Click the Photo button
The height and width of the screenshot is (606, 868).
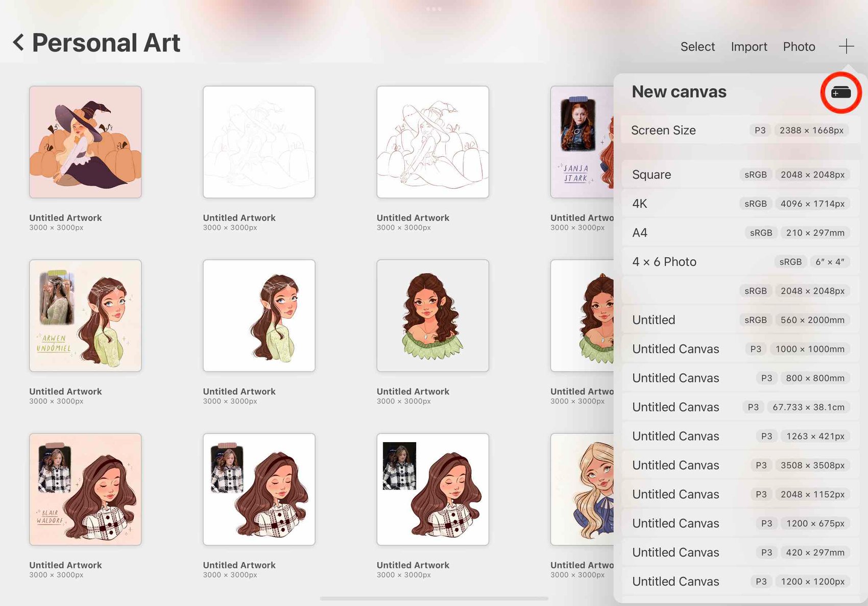click(799, 46)
